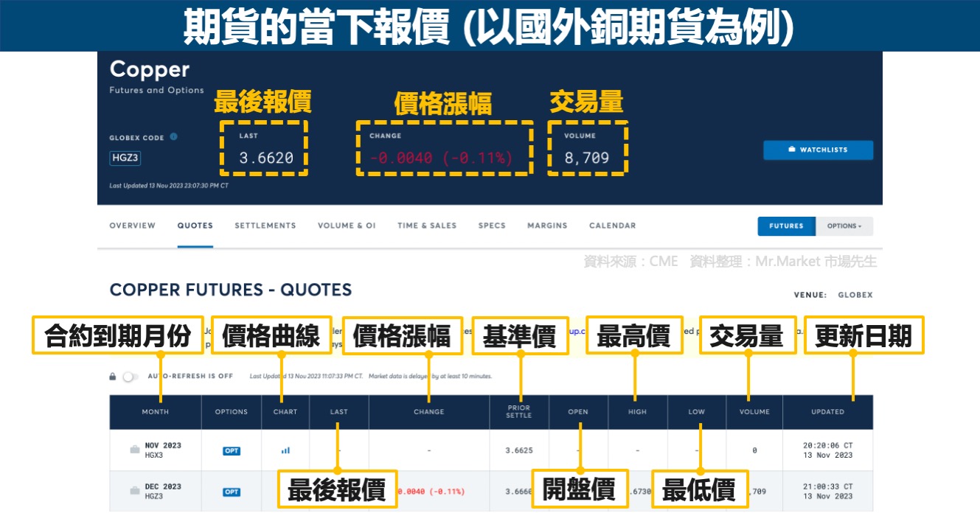Click the briefcase icon beside NOV 2023
Image resolution: width=980 pixels, height=513 pixels.
click(x=134, y=450)
